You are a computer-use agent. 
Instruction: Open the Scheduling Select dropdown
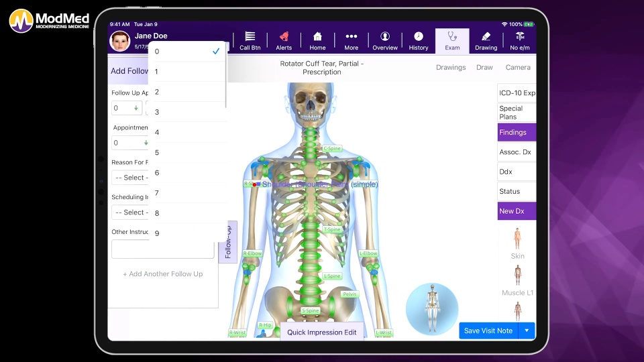click(130, 213)
